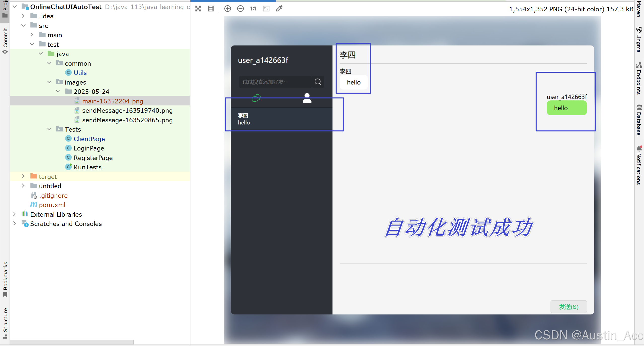Image resolution: width=644 pixels, height=346 pixels.
Task: Click the zoom out icon
Action: (x=240, y=9)
